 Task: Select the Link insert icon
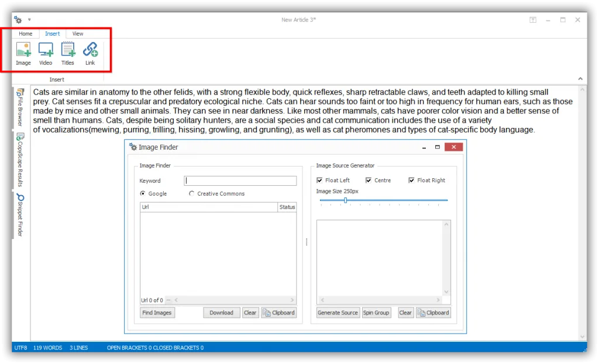point(90,54)
